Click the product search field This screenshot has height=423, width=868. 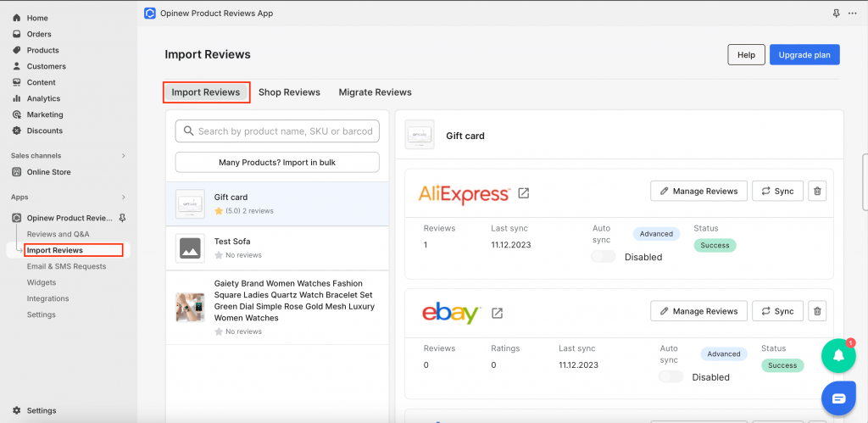point(277,131)
